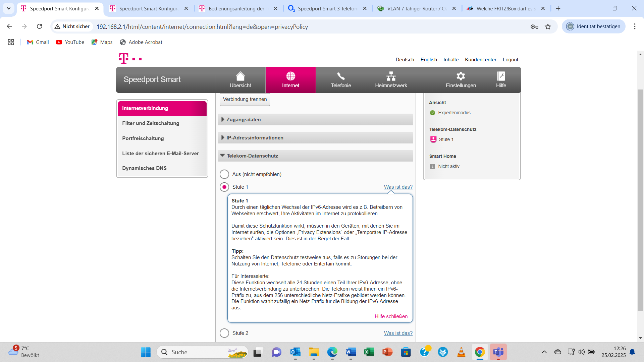Click the browser back arrow
The width and height of the screenshot is (644, 362).
[x=9, y=26]
